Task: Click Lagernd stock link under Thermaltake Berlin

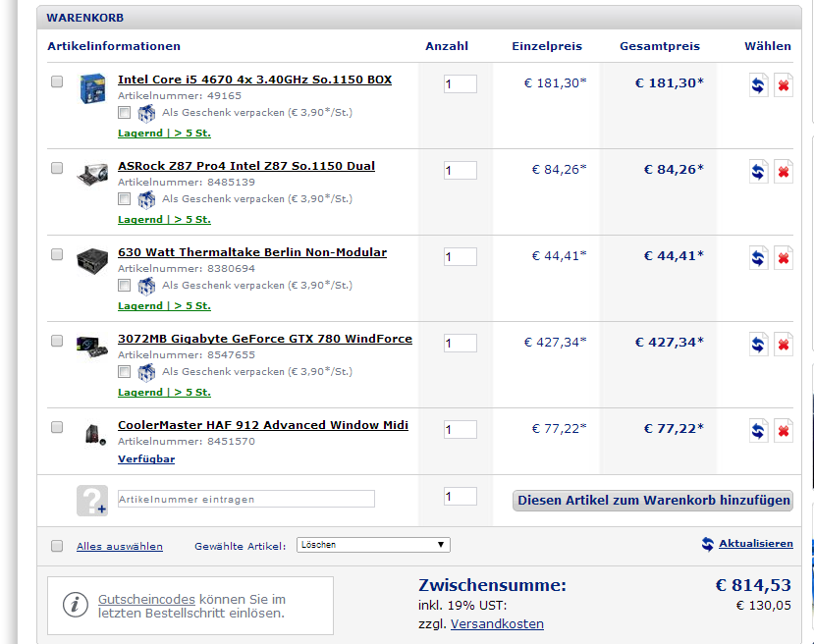Action: tap(164, 306)
